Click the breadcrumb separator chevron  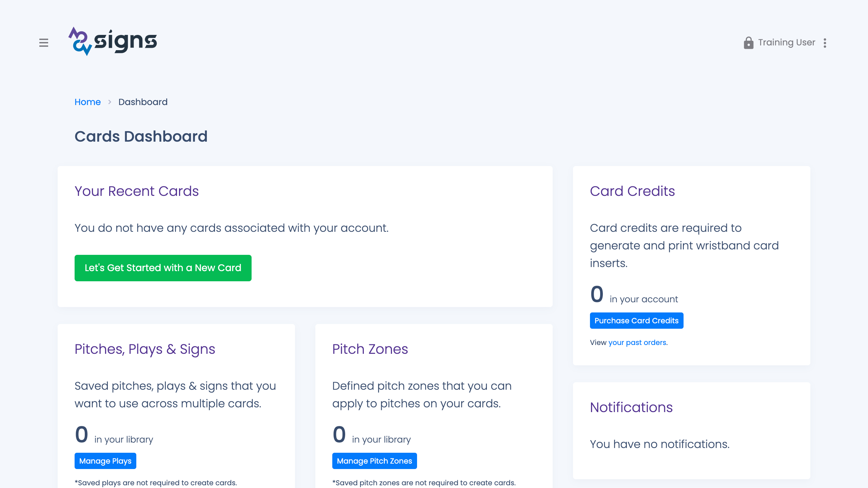tap(110, 102)
